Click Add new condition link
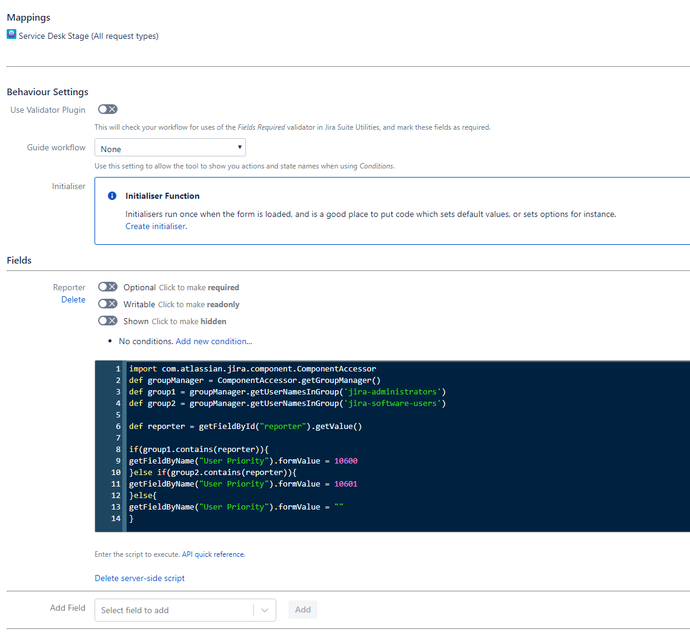 214,341
